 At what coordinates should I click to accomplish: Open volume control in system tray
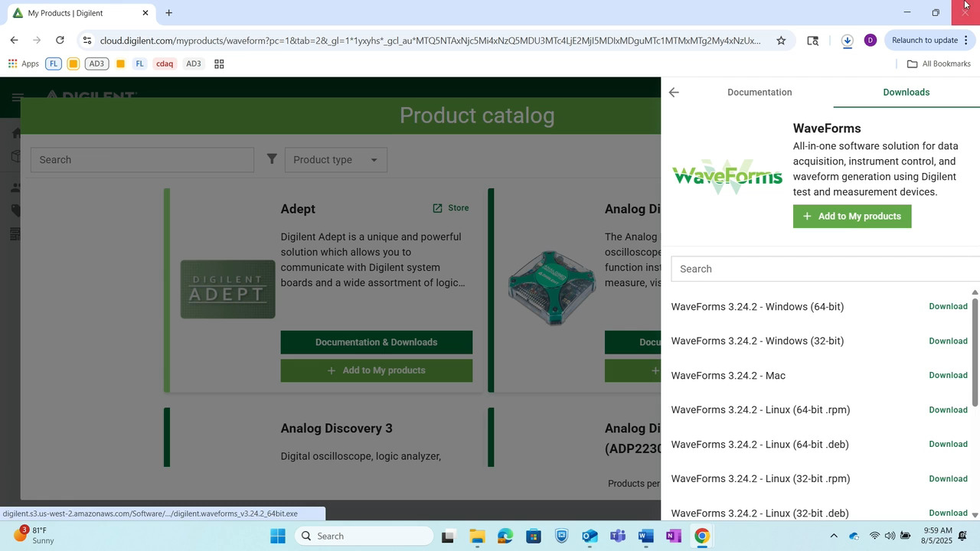click(x=890, y=536)
